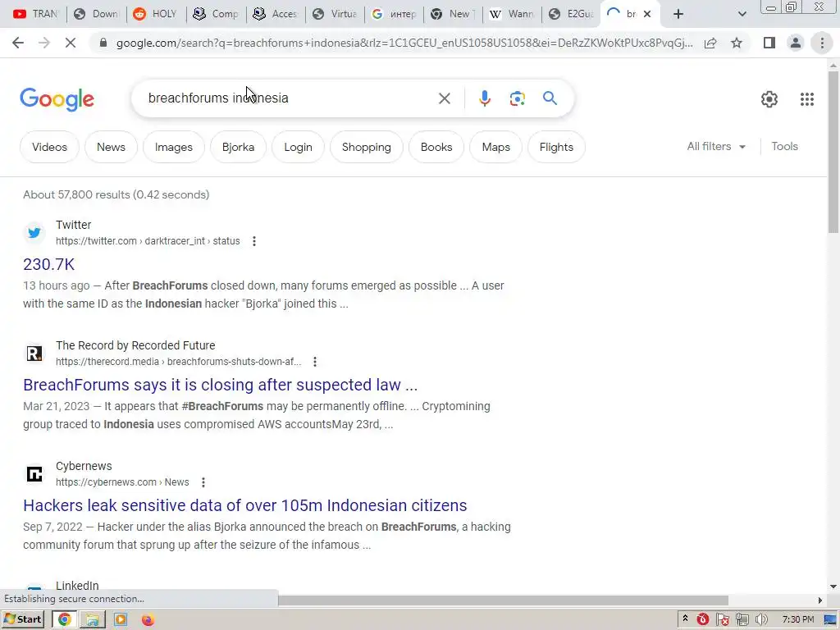The width and height of the screenshot is (840, 630).
Task: Open the Chrome profile avatar
Action: 796,43
